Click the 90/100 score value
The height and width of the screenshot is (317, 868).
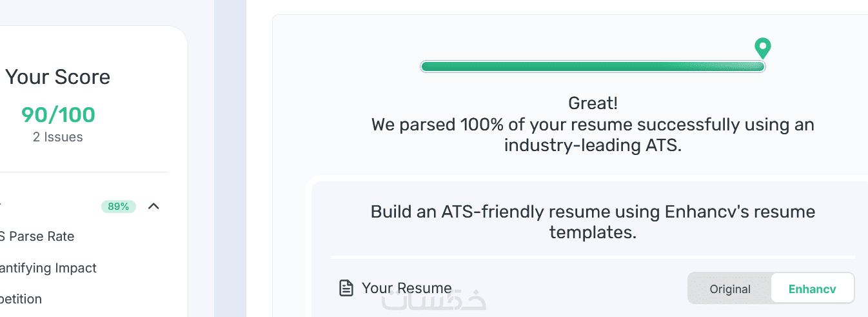[x=58, y=115]
